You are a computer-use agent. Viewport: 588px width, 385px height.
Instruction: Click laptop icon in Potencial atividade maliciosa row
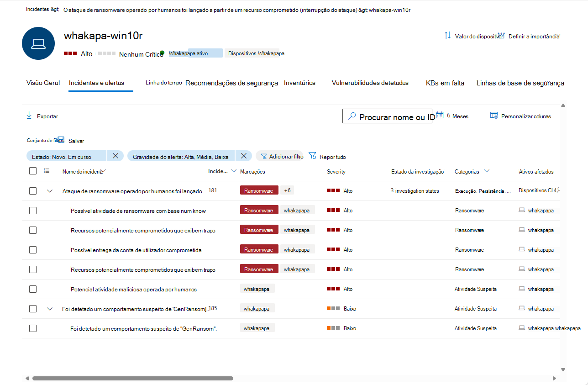[x=522, y=289]
